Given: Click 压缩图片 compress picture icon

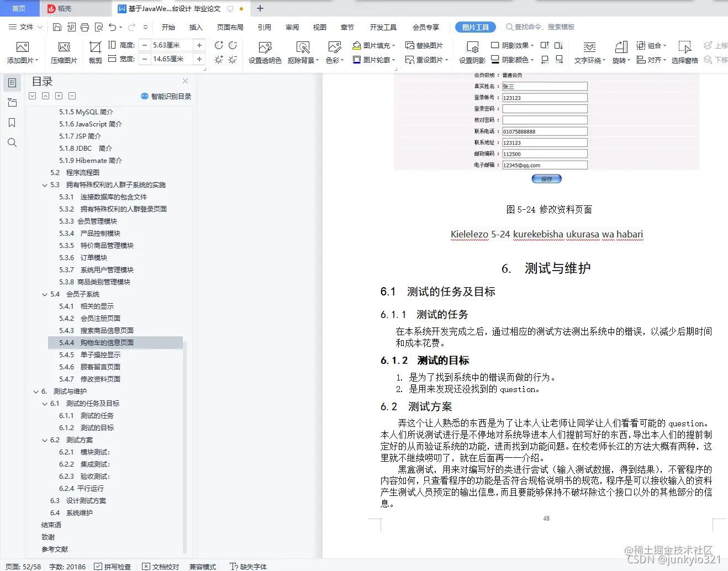Looking at the screenshot, I should [64, 47].
